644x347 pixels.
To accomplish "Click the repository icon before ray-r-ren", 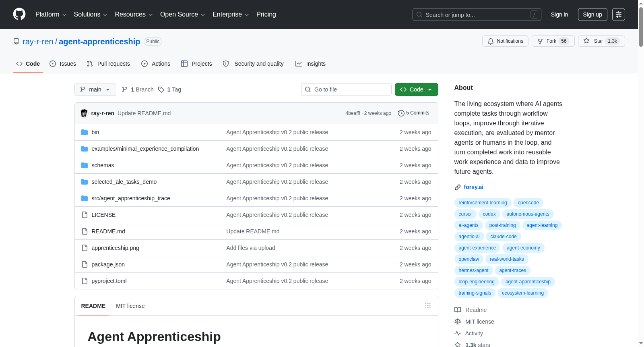I will (16, 42).
